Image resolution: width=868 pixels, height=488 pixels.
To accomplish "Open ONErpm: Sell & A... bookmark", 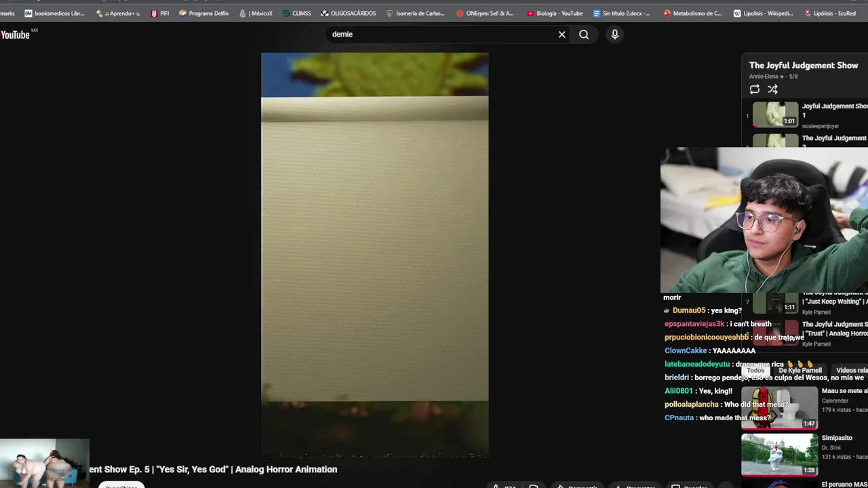I will point(486,13).
